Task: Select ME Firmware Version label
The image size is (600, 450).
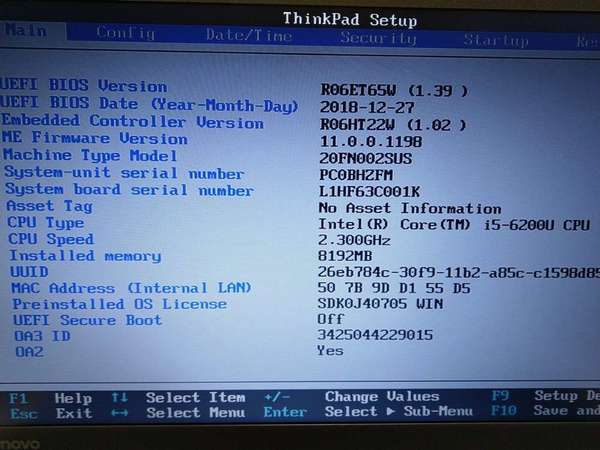Action: click(x=95, y=138)
